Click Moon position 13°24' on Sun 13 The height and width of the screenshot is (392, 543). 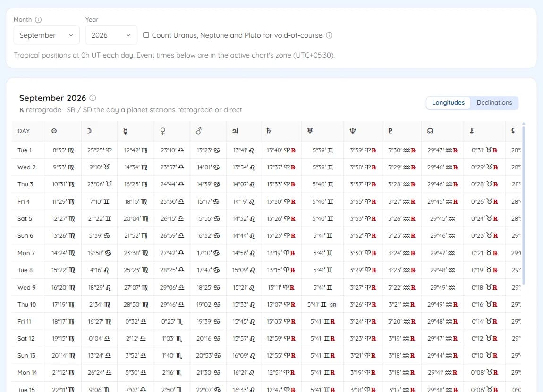[99, 355]
